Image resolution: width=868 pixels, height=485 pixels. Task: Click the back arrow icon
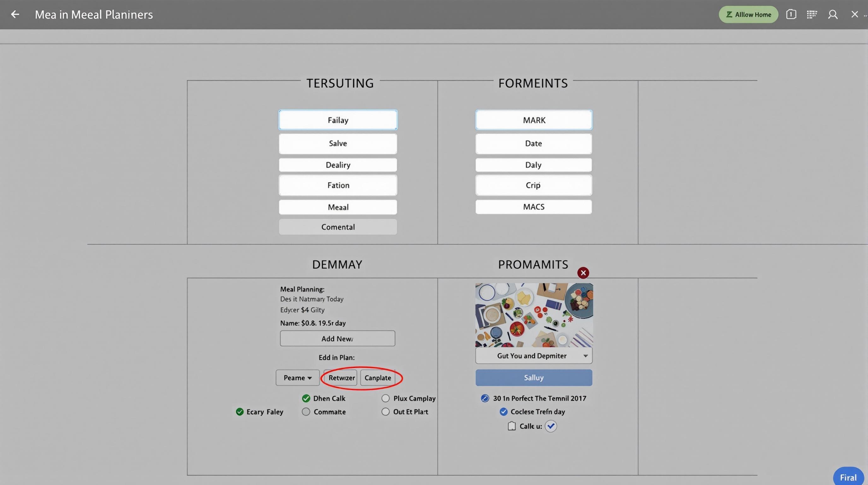15,14
